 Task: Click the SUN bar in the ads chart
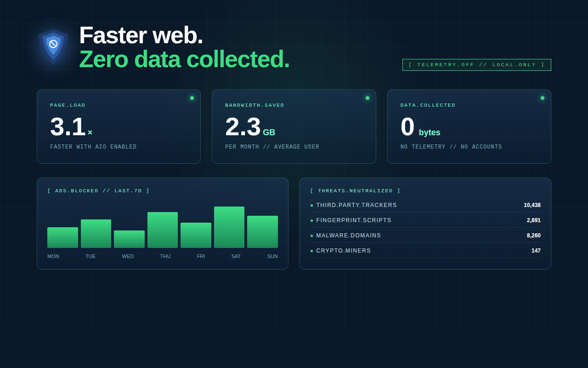click(262, 232)
